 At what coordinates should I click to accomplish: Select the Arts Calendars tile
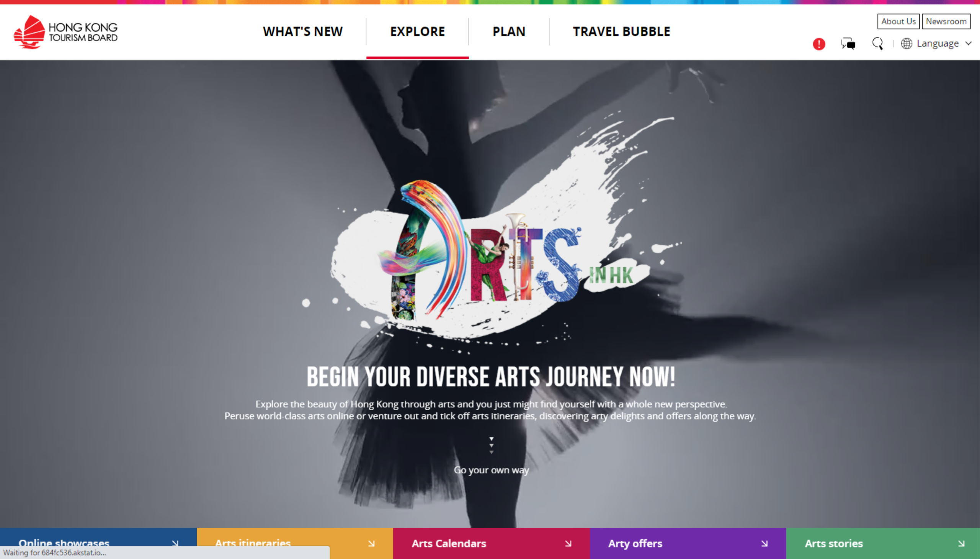(492, 543)
